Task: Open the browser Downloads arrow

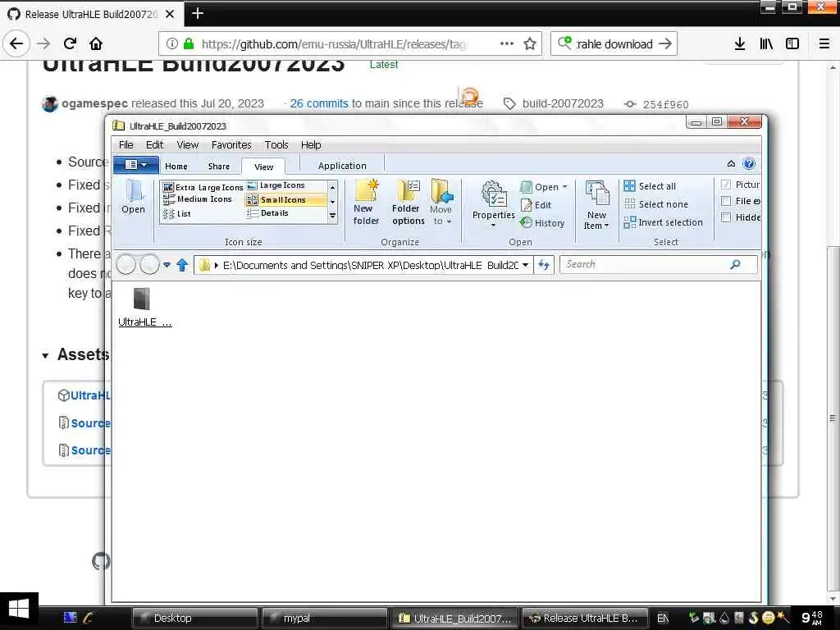Action: click(740, 44)
